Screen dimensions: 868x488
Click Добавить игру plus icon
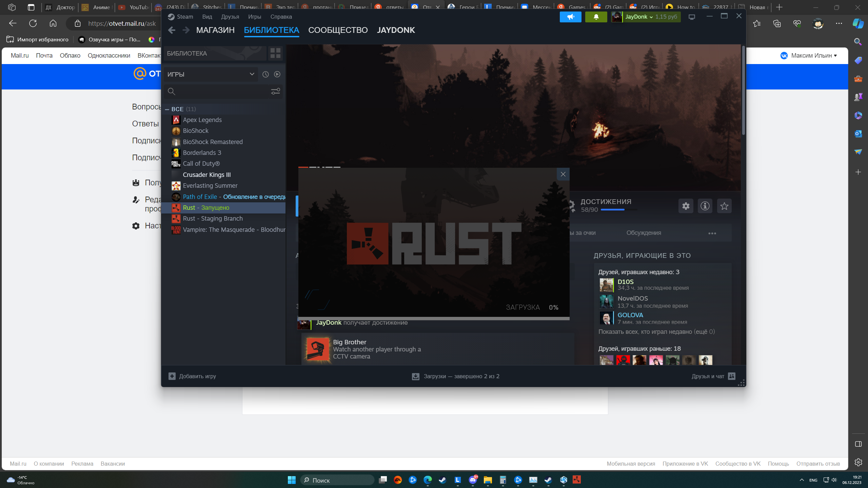172,376
